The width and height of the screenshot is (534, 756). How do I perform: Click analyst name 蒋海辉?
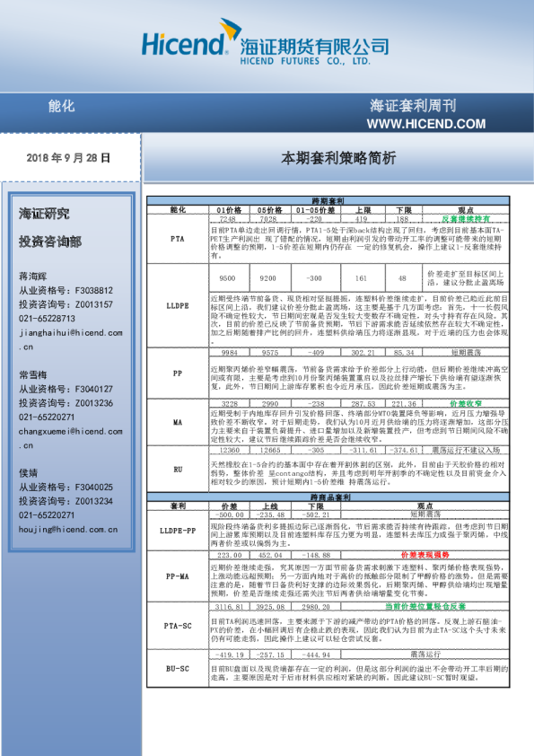33,277
